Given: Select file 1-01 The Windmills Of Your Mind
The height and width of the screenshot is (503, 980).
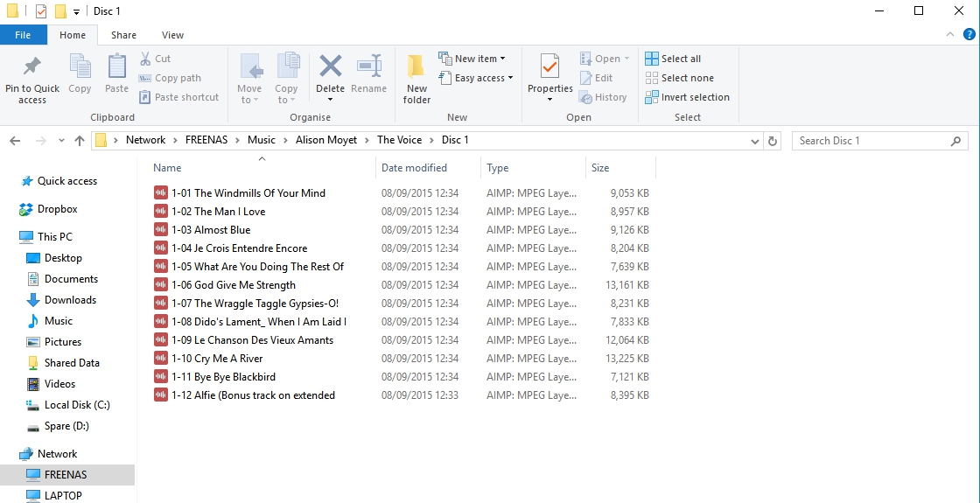Looking at the screenshot, I should pyautogui.click(x=248, y=193).
